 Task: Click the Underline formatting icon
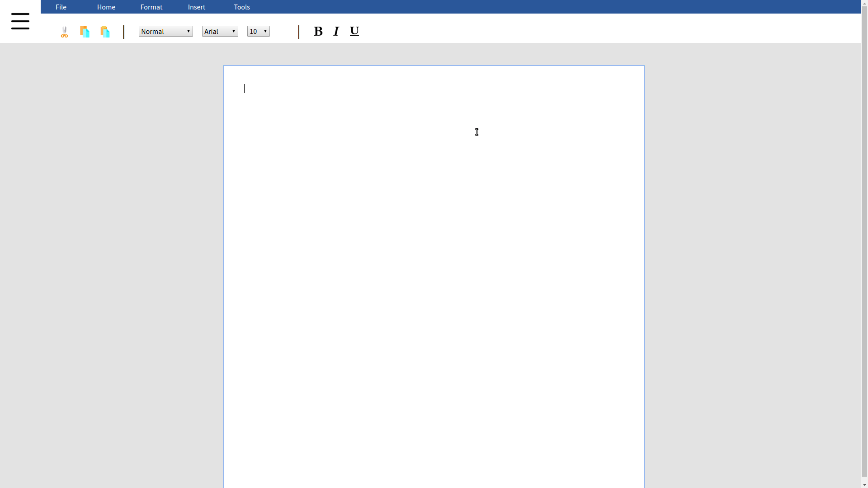(354, 31)
